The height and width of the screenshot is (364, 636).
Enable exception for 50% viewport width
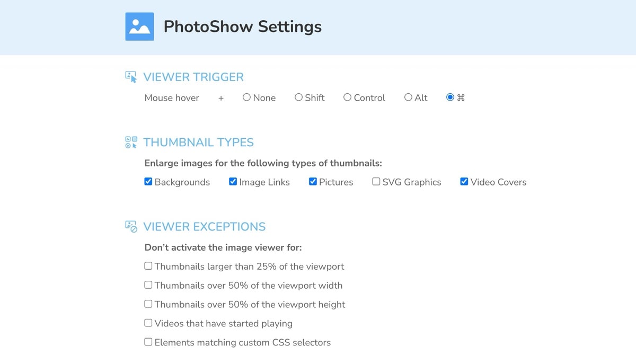pos(148,285)
